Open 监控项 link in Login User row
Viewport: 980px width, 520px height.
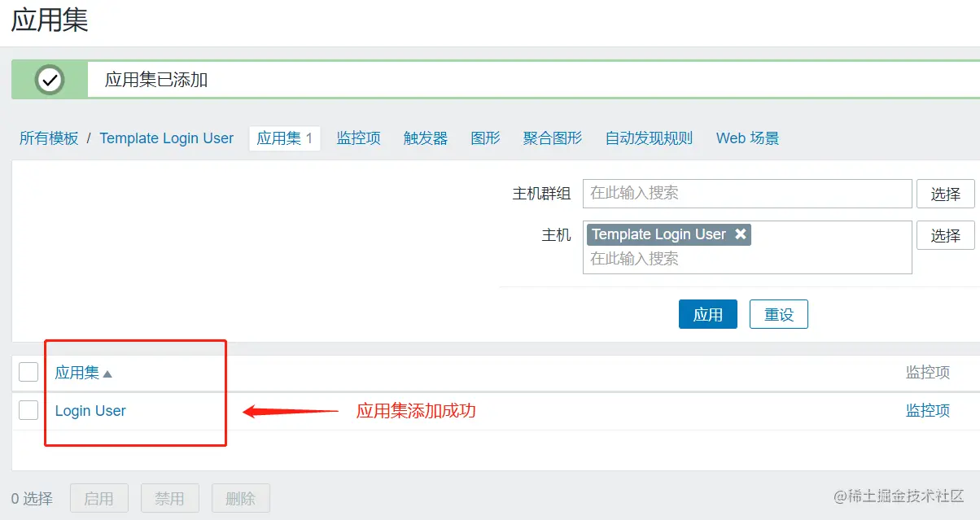tap(928, 411)
